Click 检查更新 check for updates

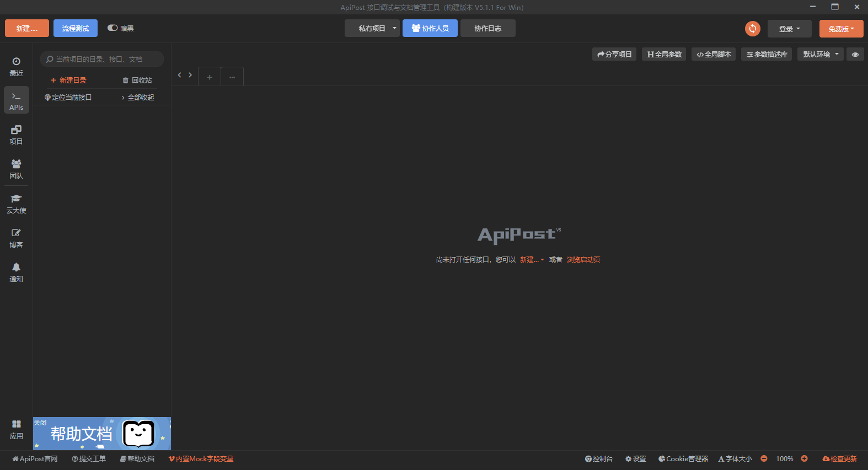click(840, 459)
